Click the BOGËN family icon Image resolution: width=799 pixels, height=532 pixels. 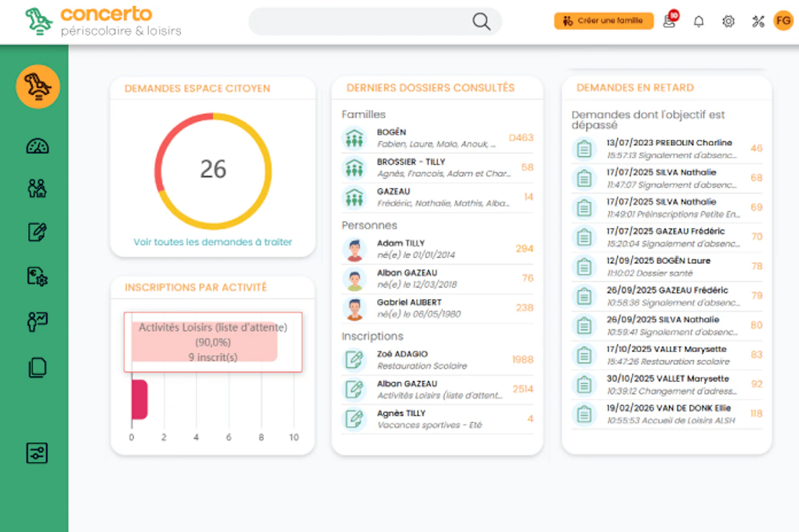click(x=355, y=138)
